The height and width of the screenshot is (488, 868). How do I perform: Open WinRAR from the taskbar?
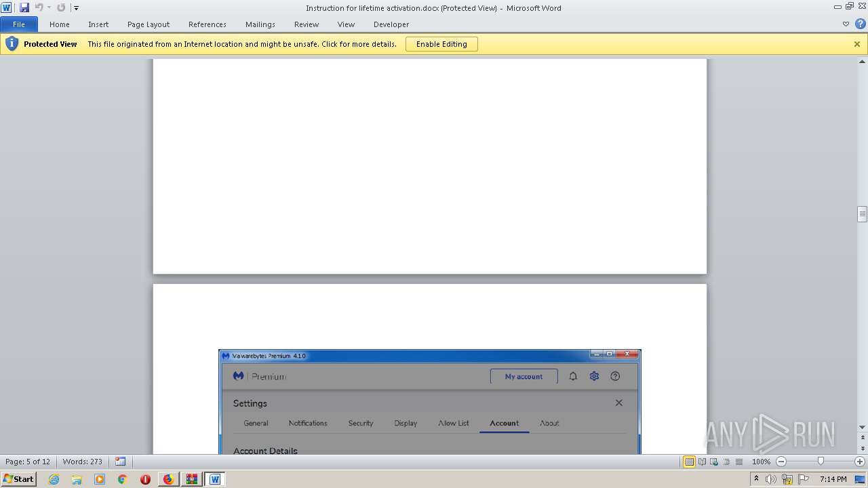tap(191, 479)
